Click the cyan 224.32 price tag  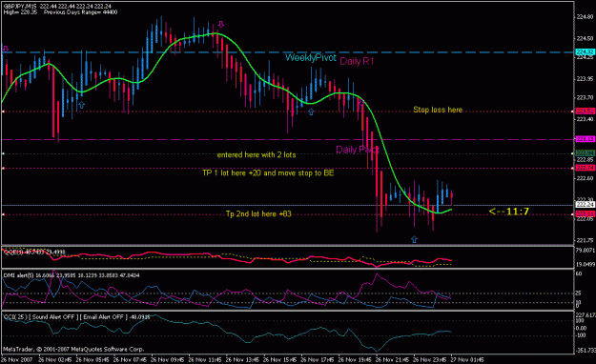585,52
